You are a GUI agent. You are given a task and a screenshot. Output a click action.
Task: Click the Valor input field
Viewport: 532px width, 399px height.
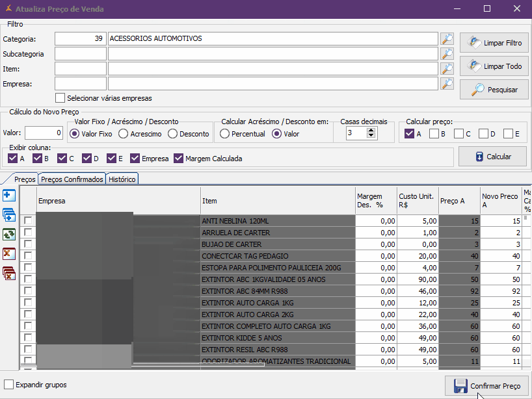[44, 133]
